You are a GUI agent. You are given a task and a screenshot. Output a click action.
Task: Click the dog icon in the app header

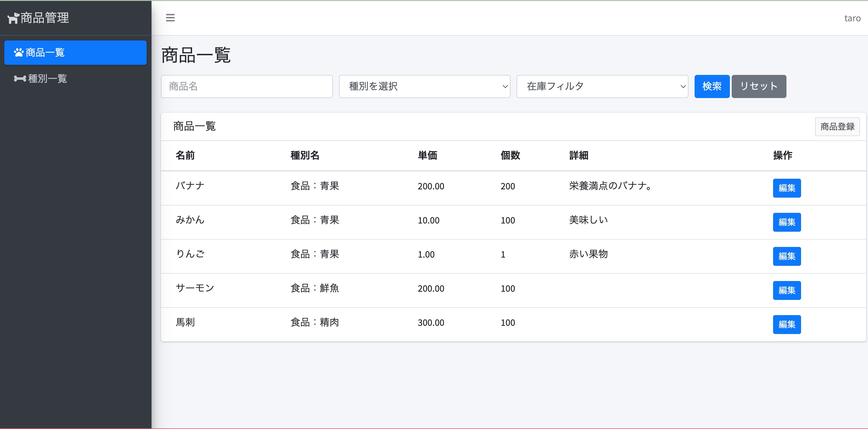click(13, 18)
